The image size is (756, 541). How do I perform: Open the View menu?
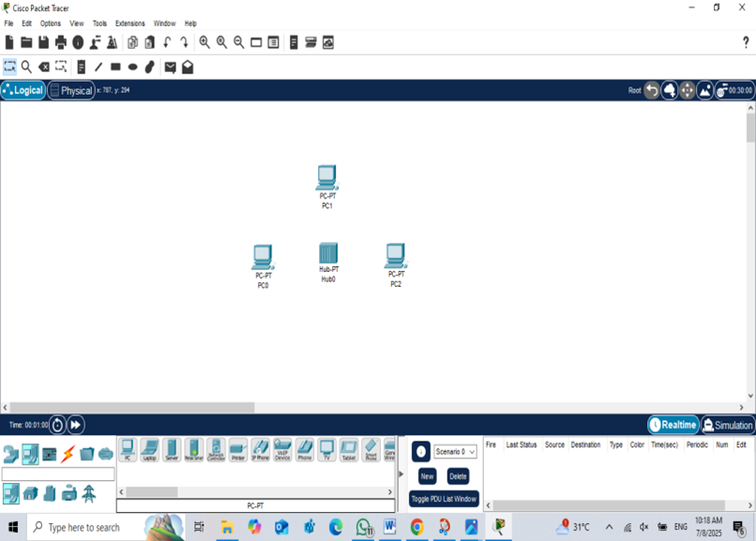click(76, 23)
